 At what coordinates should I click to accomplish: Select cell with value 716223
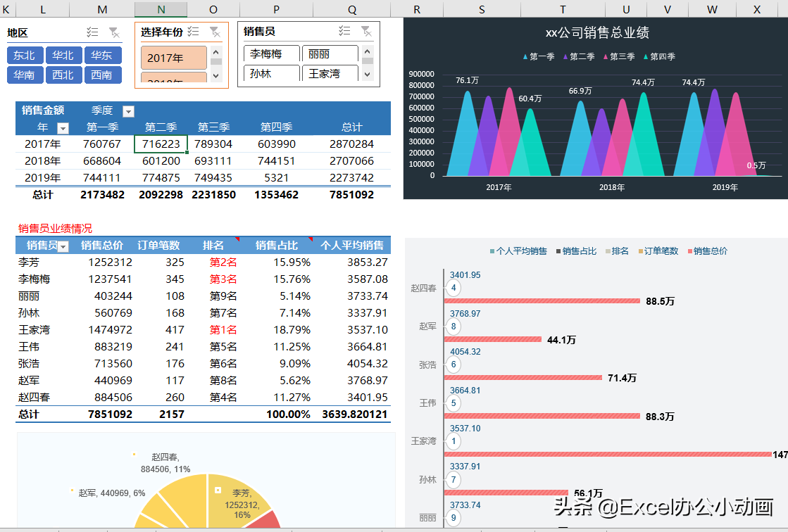point(161,144)
